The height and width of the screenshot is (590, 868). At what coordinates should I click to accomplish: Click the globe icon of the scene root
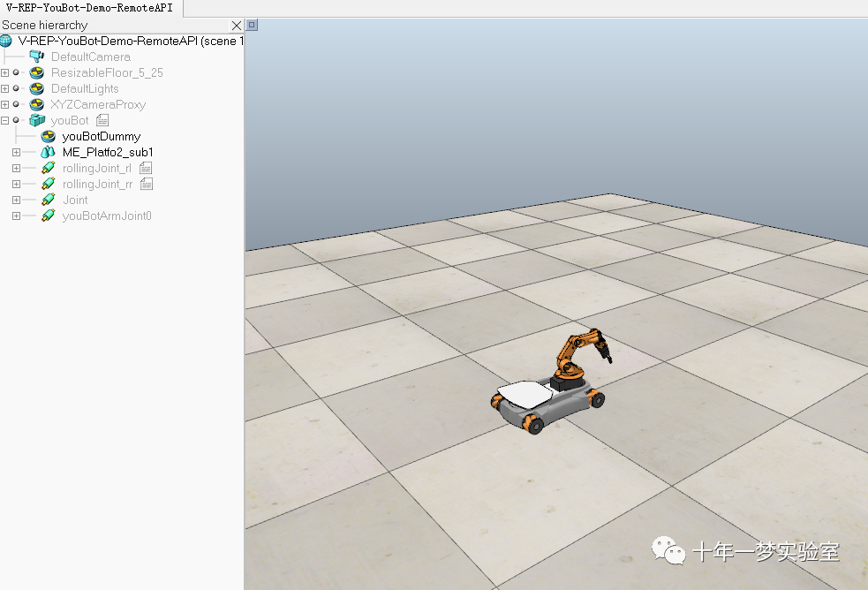point(6,41)
